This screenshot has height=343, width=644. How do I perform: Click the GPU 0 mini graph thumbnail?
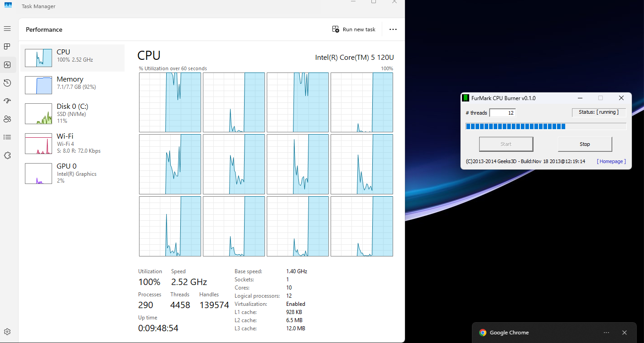tap(38, 174)
